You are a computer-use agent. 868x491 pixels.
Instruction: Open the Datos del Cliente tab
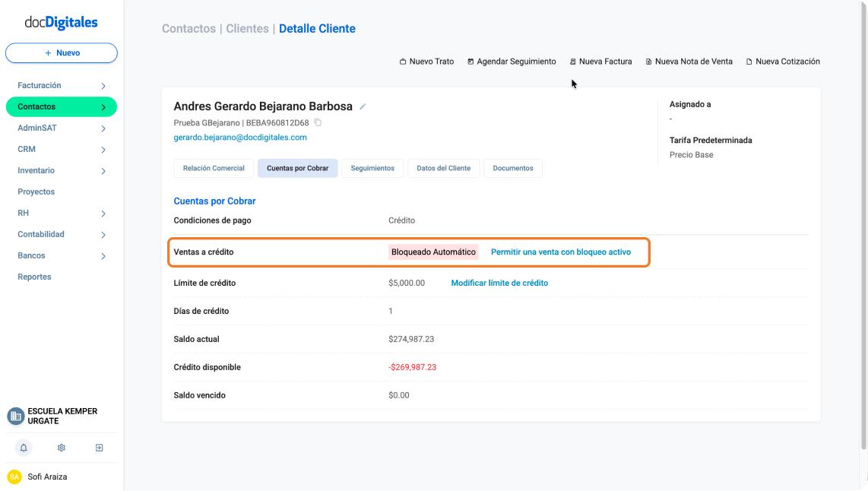click(443, 168)
